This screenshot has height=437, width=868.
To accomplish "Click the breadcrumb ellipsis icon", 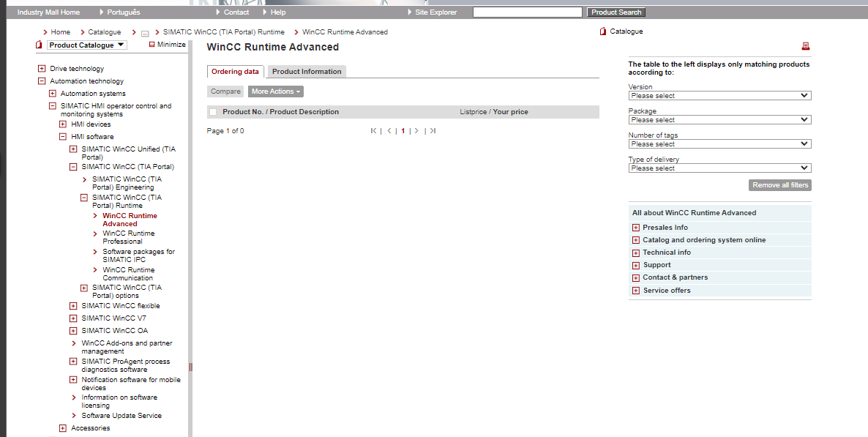I will (x=145, y=33).
